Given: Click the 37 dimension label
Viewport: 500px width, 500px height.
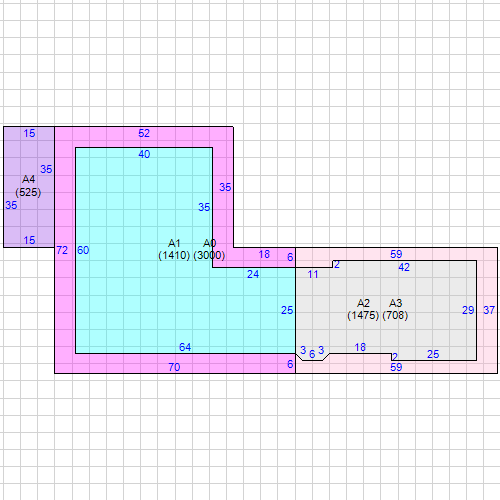Looking at the screenshot, I should 489,310.
